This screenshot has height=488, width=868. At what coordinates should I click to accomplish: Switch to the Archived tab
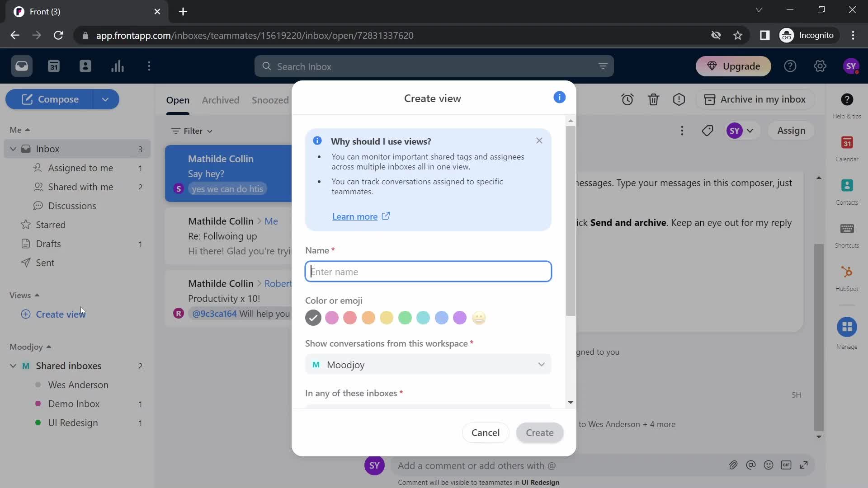coord(221,99)
